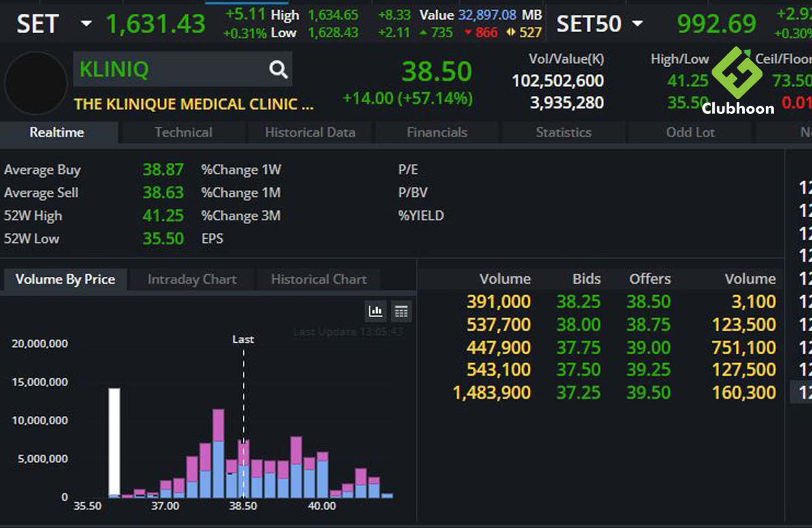Click the market value 32,897.08 MB
The image size is (812, 528).
pyautogui.click(x=500, y=15)
